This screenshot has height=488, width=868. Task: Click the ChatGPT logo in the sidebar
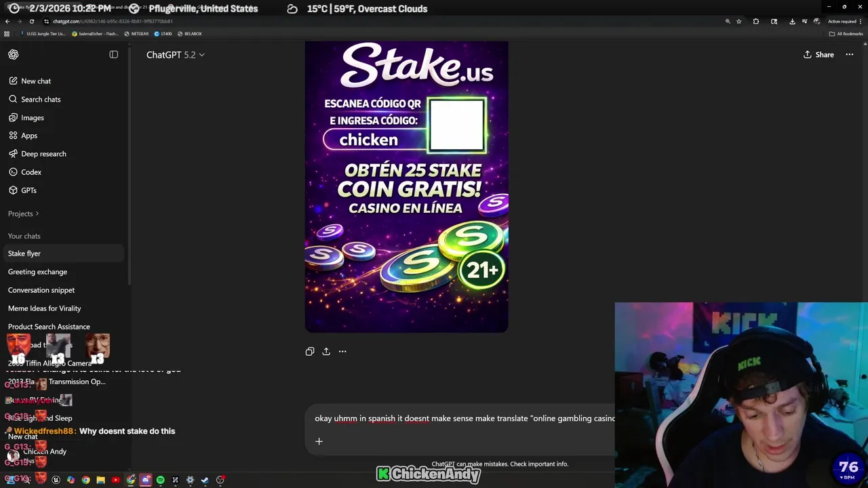tap(14, 54)
